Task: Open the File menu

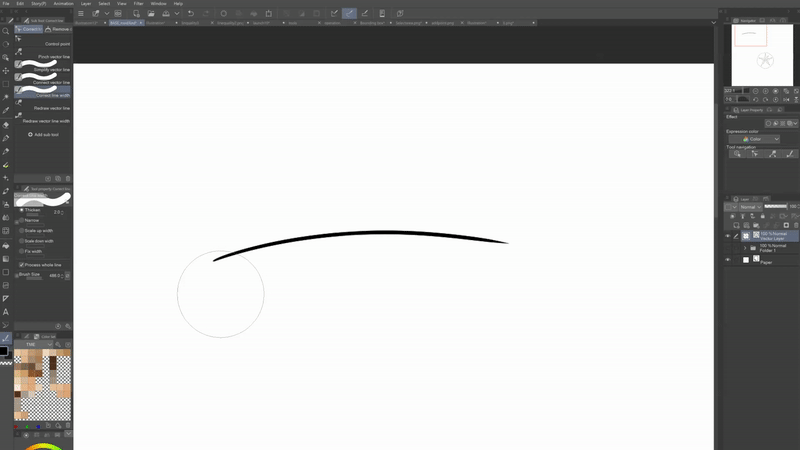Action: [x=6, y=4]
